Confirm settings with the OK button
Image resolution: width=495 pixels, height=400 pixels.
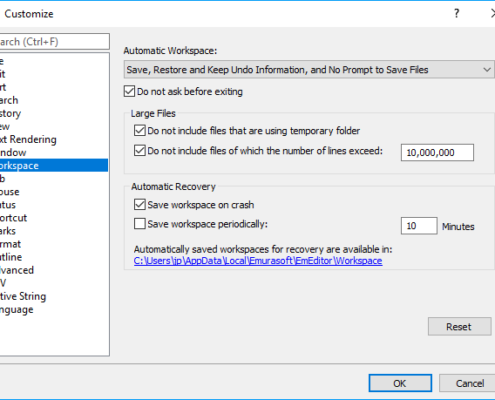pyautogui.click(x=400, y=383)
